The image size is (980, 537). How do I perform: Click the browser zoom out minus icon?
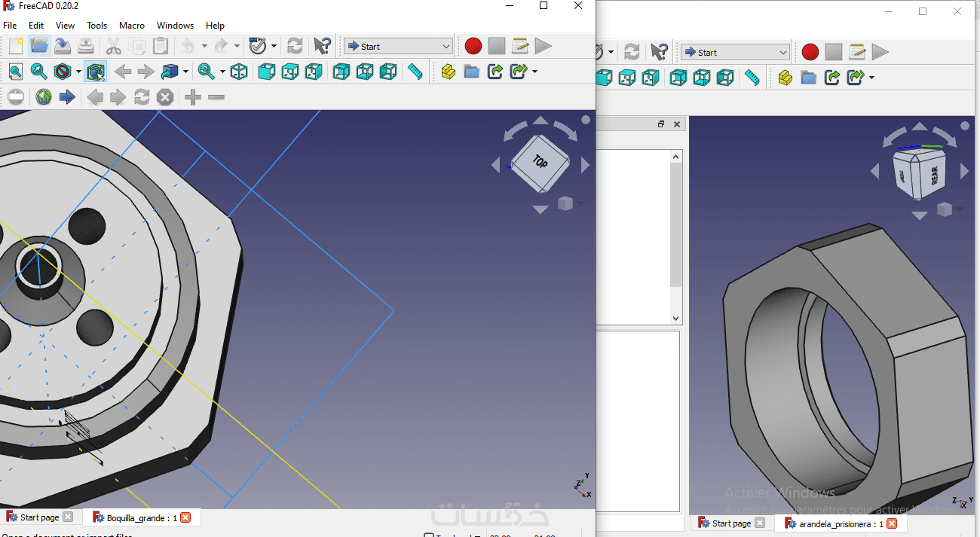click(216, 97)
